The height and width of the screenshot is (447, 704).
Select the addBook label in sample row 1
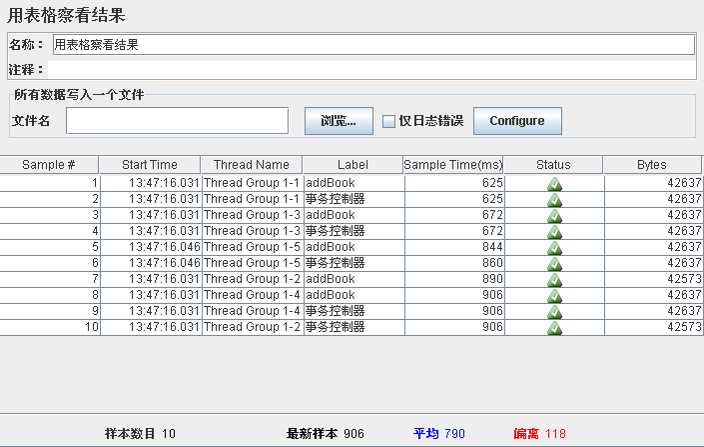click(x=330, y=183)
